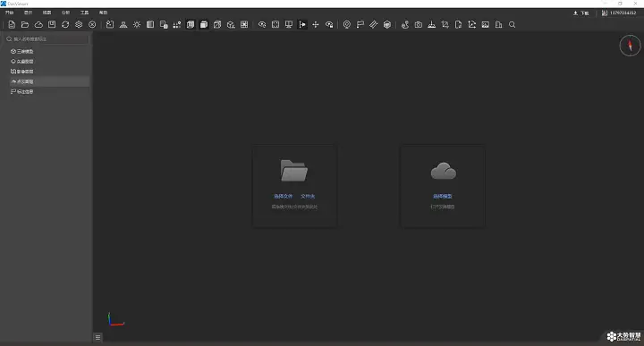The height and width of the screenshot is (346, 644).
Task: Click the blue select model link under cloud
Action: click(443, 196)
